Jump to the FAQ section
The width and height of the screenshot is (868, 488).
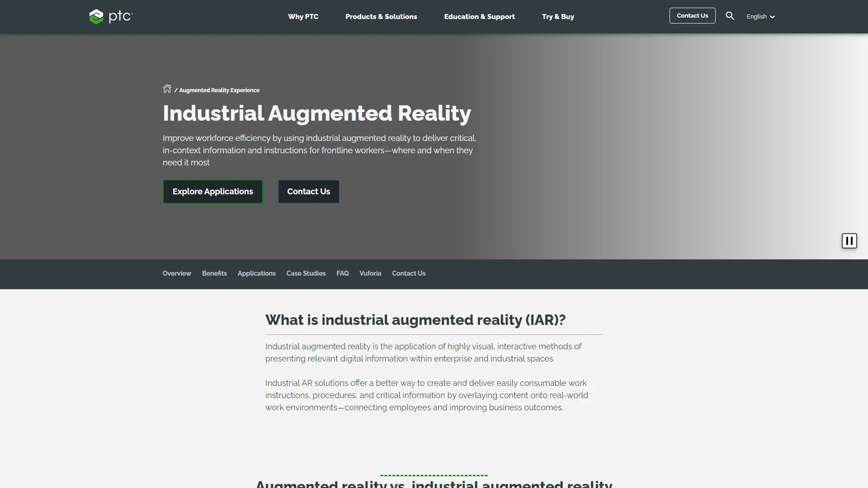[x=343, y=273]
